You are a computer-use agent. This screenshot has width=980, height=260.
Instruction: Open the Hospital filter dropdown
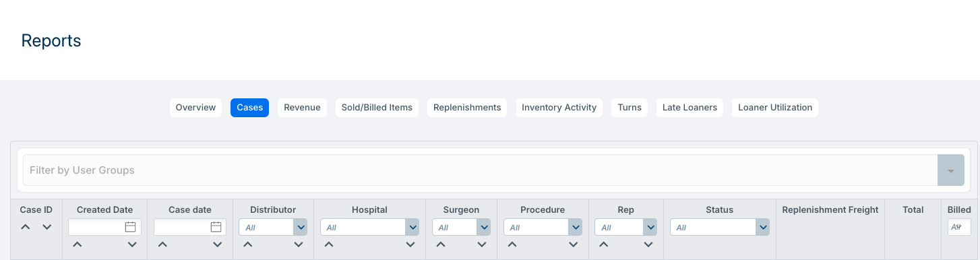pyautogui.click(x=412, y=227)
